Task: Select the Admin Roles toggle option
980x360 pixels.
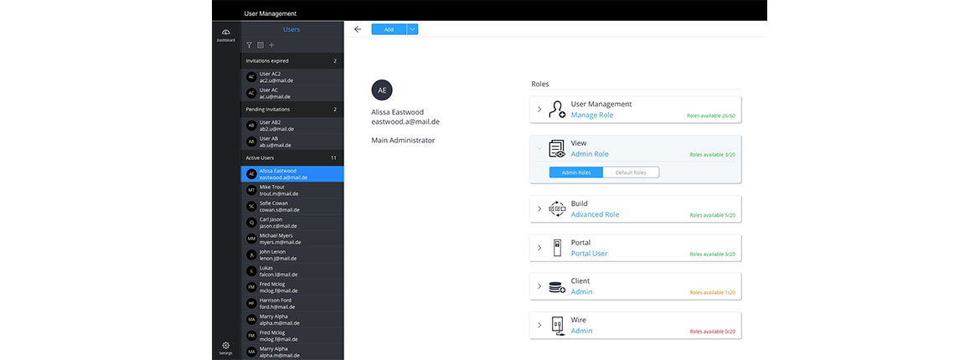Action: click(x=576, y=172)
